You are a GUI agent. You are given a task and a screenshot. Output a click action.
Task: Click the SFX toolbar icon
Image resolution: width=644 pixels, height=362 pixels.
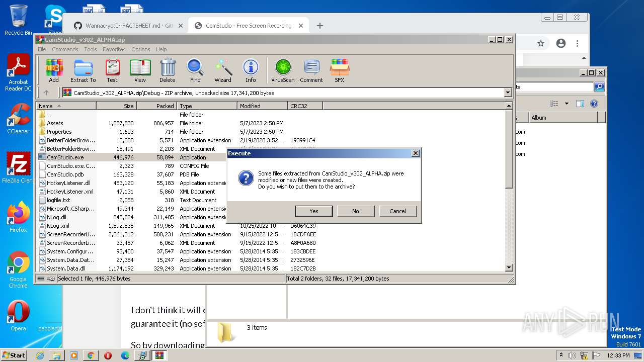[x=340, y=71]
